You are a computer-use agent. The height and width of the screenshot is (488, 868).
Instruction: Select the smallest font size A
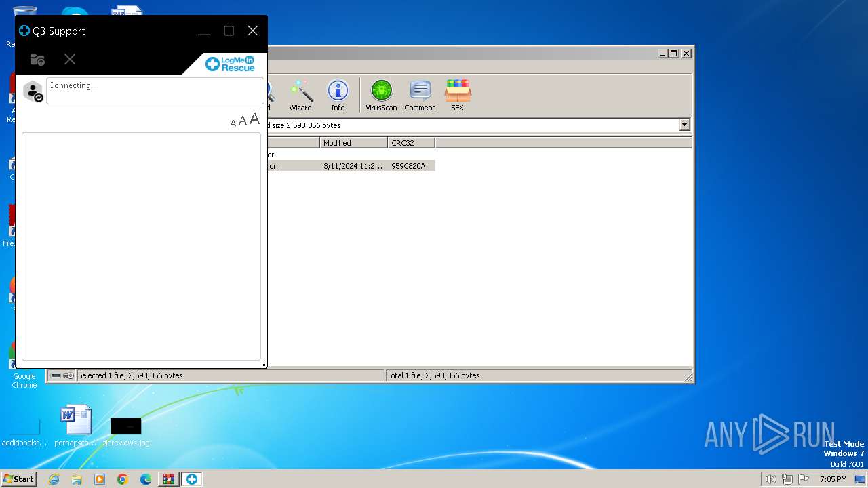point(233,123)
